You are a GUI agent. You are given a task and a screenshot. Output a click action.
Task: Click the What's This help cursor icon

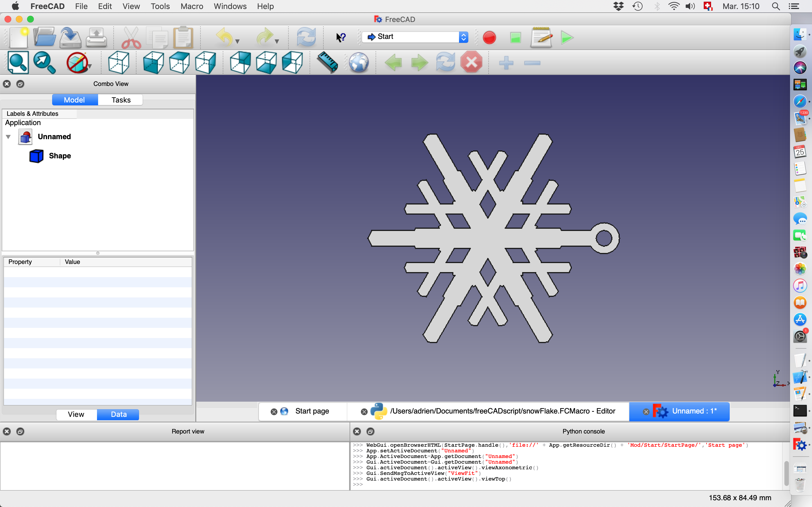tap(341, 37)
